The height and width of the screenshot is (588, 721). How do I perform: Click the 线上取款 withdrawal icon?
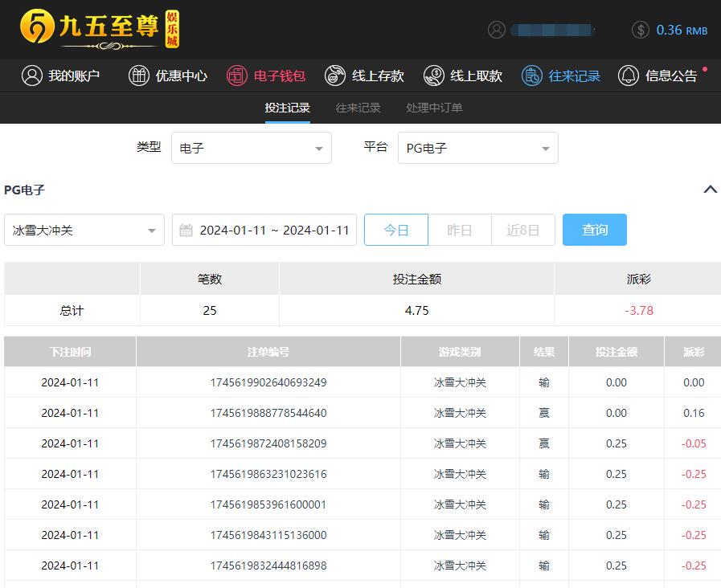[433, 76]
